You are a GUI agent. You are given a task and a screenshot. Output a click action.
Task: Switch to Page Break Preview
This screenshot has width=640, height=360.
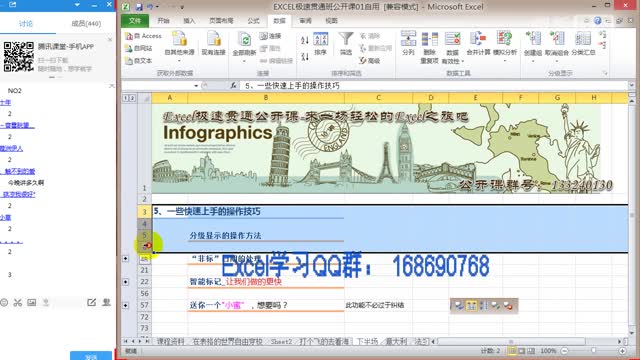click(x=531, y=351)
